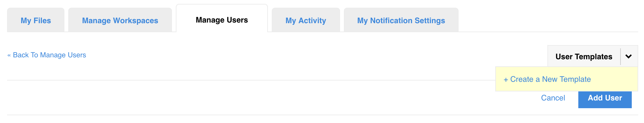Open the My Notification Settings tab
Screen dimensions: 644x123
coord(401,20)
